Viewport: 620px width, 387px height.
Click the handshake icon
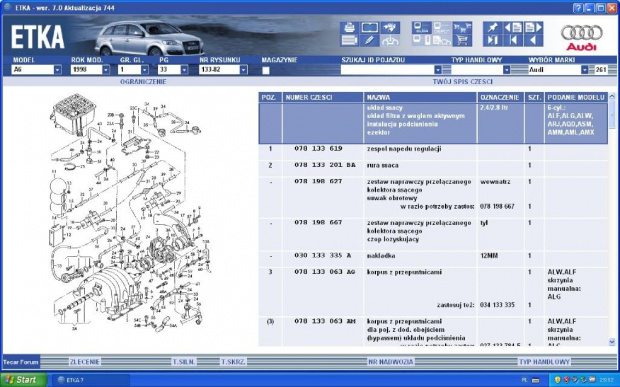[x=390, y=28]
